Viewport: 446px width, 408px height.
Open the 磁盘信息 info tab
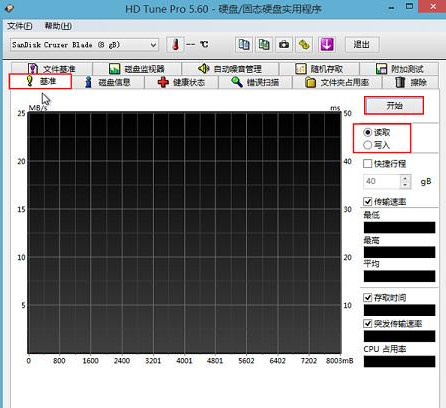(x=108, y=82)
